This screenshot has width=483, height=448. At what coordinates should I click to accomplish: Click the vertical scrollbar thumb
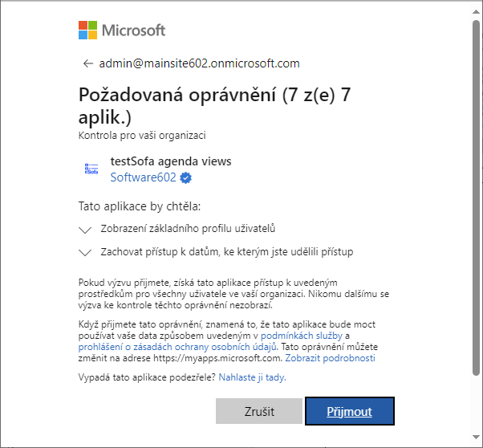pos(476,198)
